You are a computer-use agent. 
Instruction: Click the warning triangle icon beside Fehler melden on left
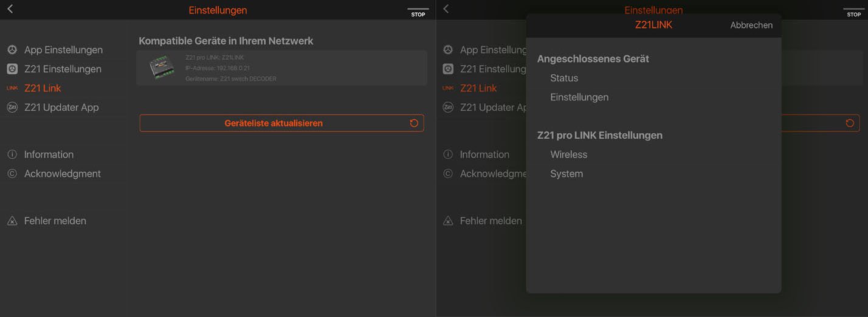point(12,221)
